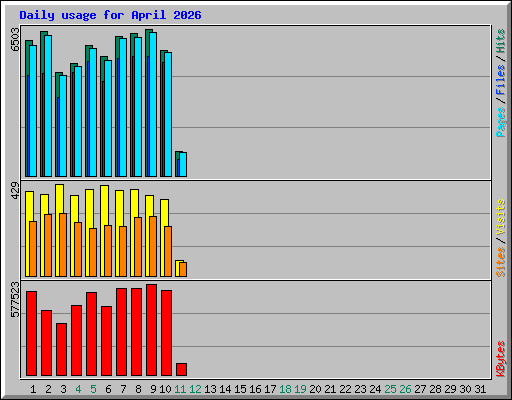Screen dimensions: 512x400
Task: Click day 24 on the x-axis
Action: [375, 389]
